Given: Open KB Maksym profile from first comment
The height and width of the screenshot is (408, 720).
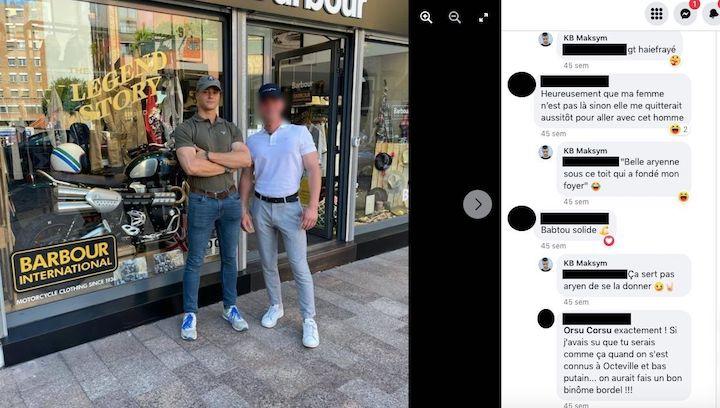Looking at the screenshot, I should click(x=585, y=38).
